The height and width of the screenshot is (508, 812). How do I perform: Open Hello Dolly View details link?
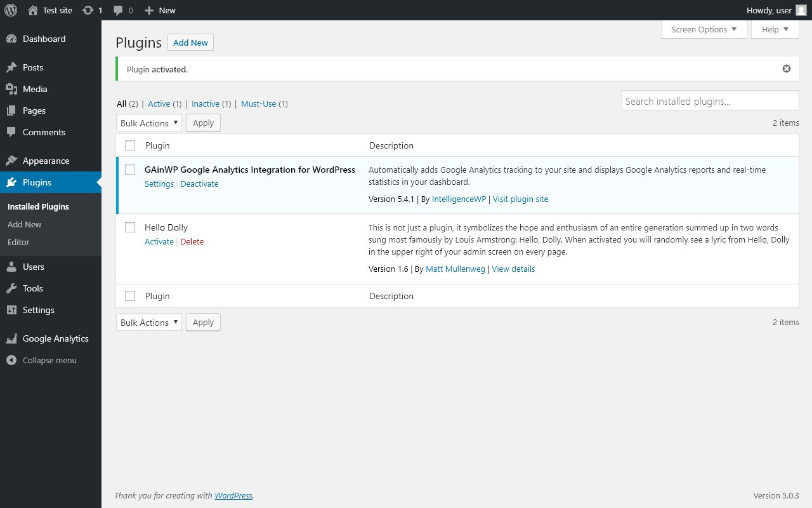513,269
